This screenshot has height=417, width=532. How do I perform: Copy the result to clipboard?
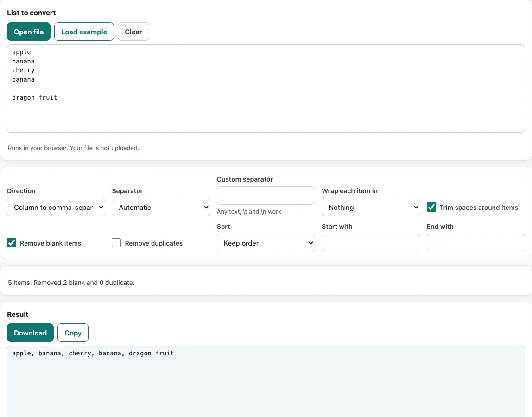point(73,333)
